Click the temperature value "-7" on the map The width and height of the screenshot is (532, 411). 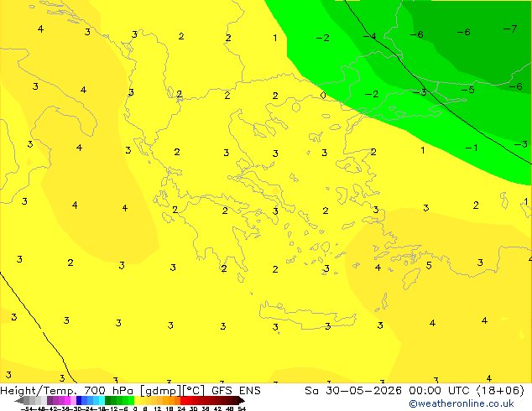pyautogui.click(x=510, y=29)
